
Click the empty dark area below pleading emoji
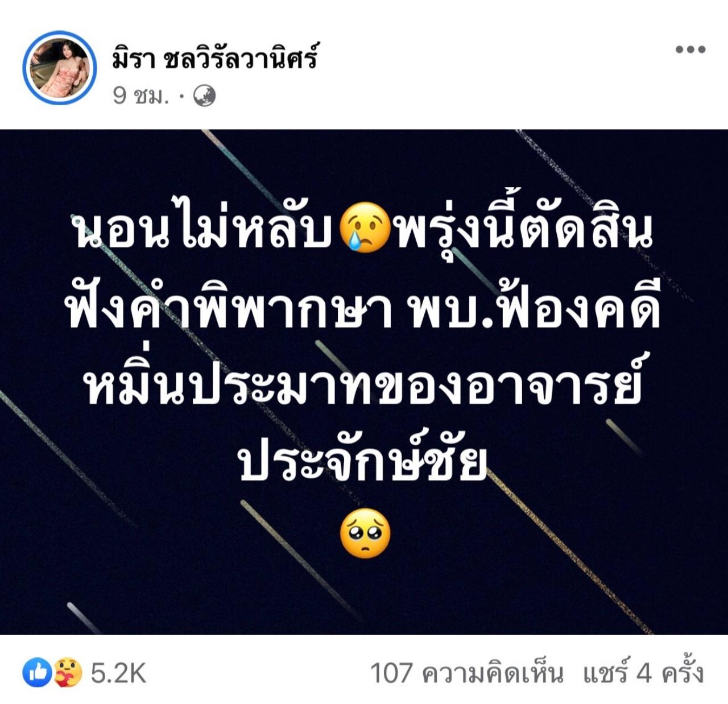[x=364, y=597]
